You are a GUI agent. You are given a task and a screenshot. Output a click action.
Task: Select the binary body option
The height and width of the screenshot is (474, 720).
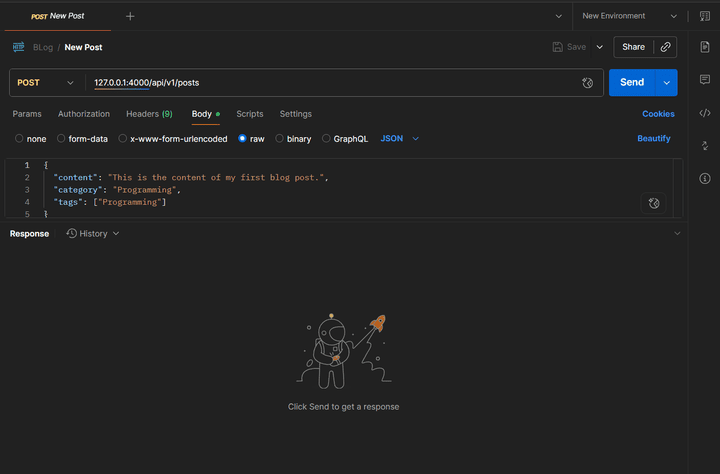280,139
